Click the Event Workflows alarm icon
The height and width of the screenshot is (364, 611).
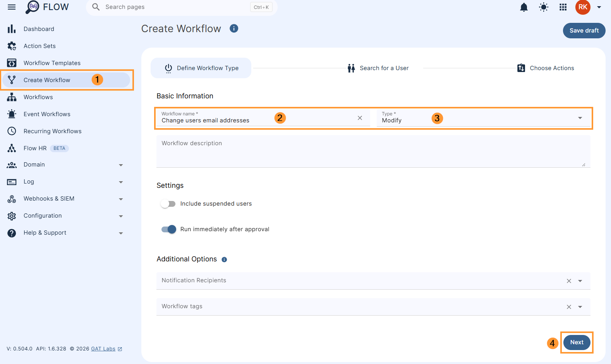tap(12, 114)
